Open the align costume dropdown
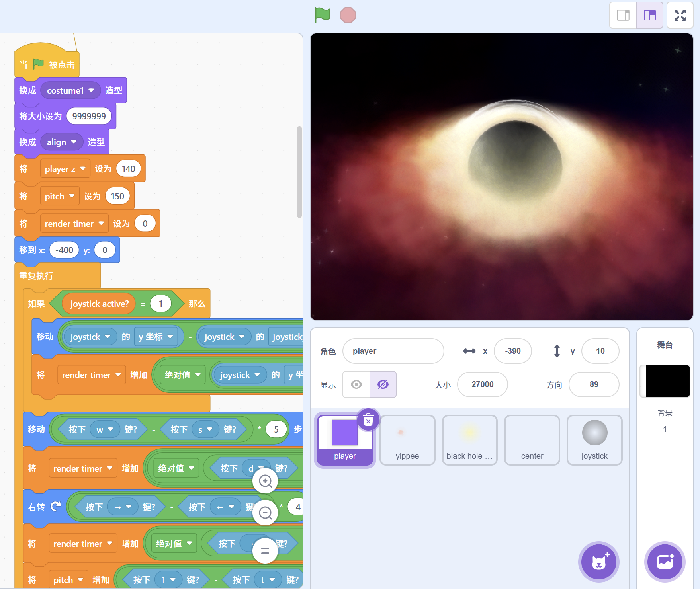Viewport: 700px width, 589px height. pos(62,142)
